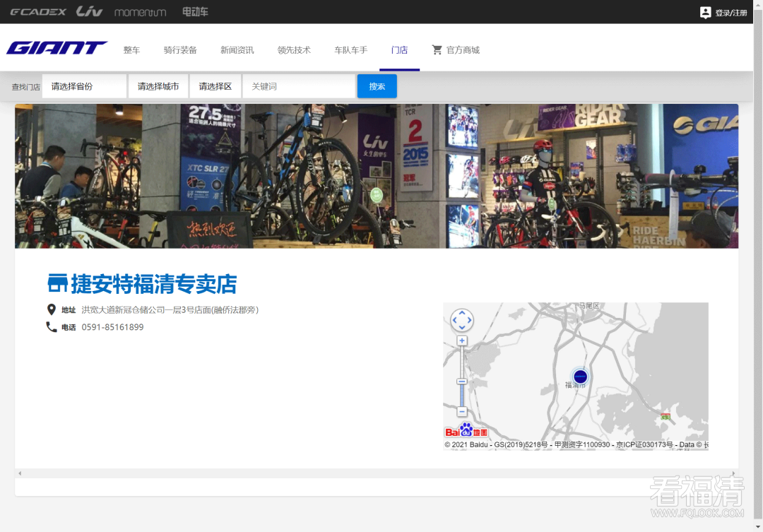The width and height of the screenshot is (763, 532).
Task: Click the map pan direction control
Action: tap(462, 320)
